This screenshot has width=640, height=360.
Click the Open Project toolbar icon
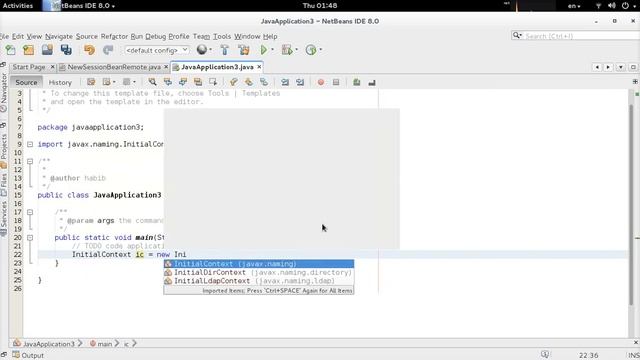[47, 50]
